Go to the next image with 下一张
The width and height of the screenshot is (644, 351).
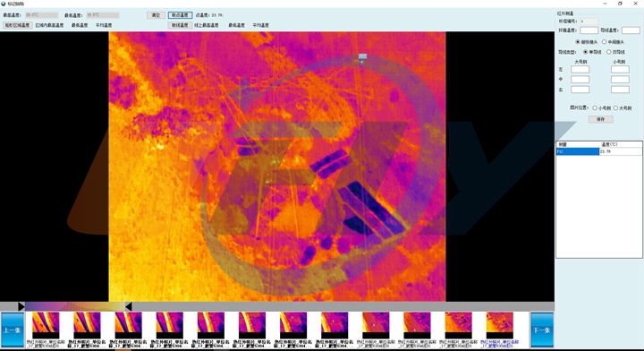(x=542, y=330)
